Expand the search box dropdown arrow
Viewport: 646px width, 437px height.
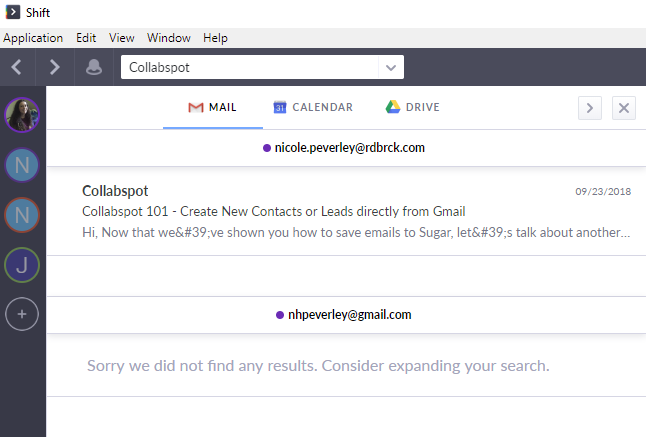click(391, 67)
